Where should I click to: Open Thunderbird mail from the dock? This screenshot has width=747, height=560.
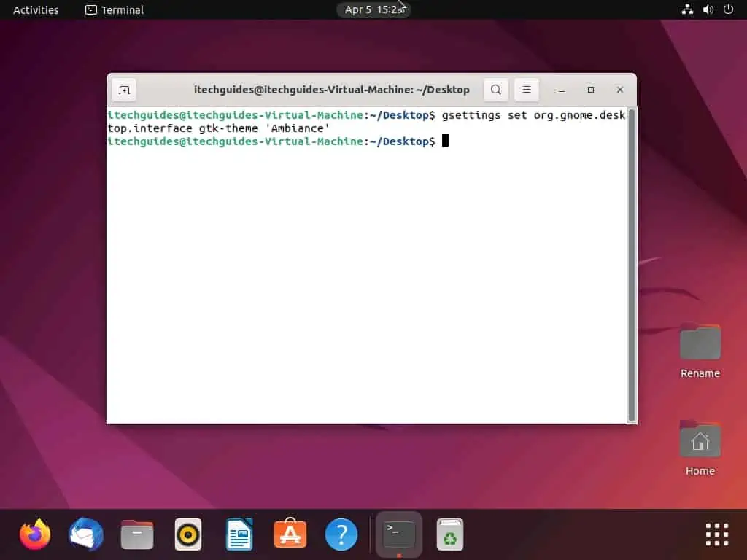click(85, 534)
